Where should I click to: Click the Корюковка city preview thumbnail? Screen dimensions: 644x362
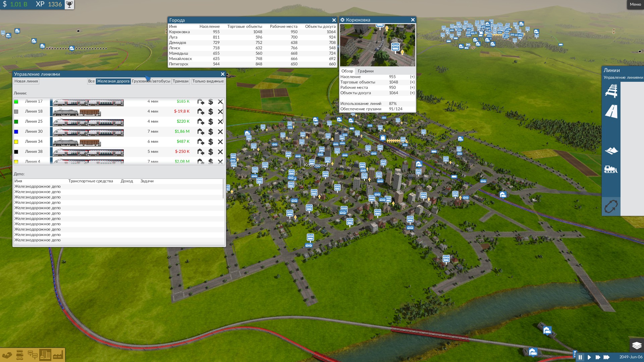(378, 45)
